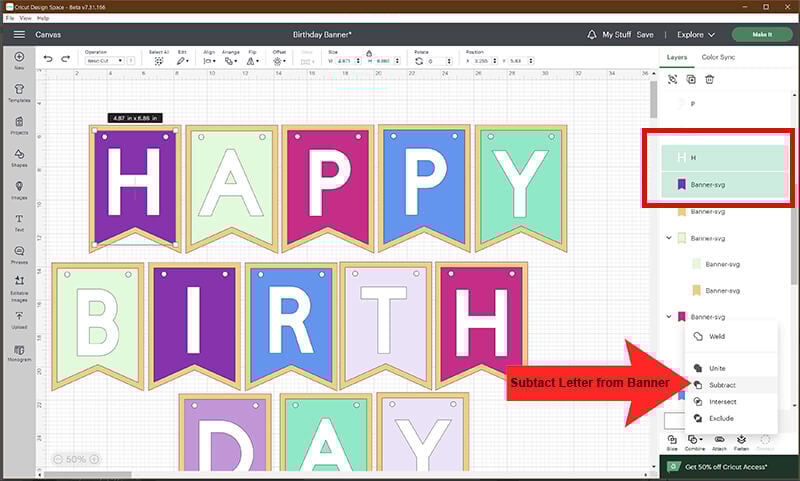
Task: Open the Operation dropdown
Action: coord(105,61)
